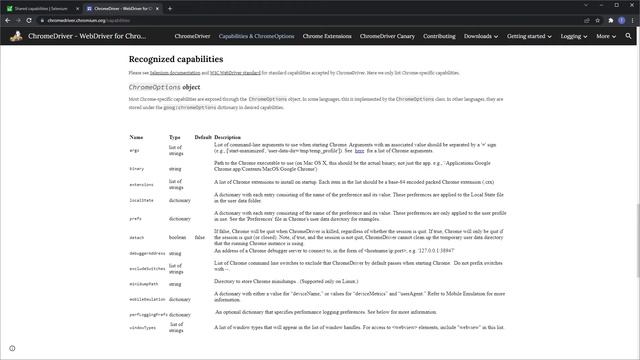Click the ChromeDriver site title
The width and height of the screenshot is (640, 360).
pos(87,36)
